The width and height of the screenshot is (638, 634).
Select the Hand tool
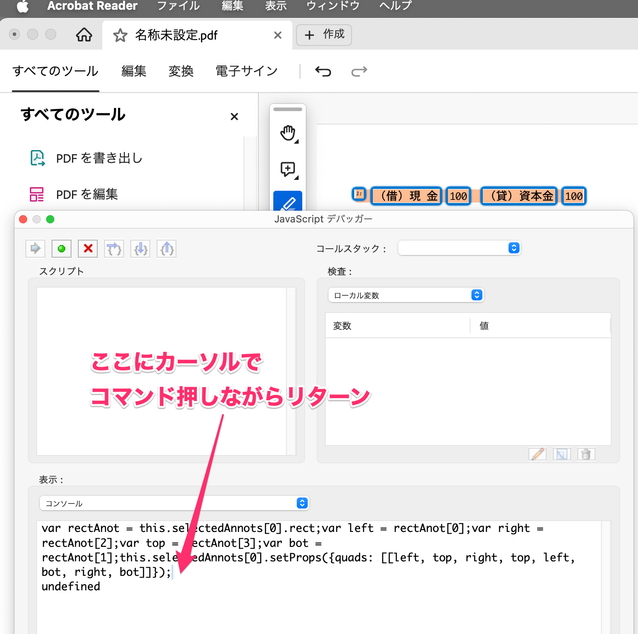288,133
